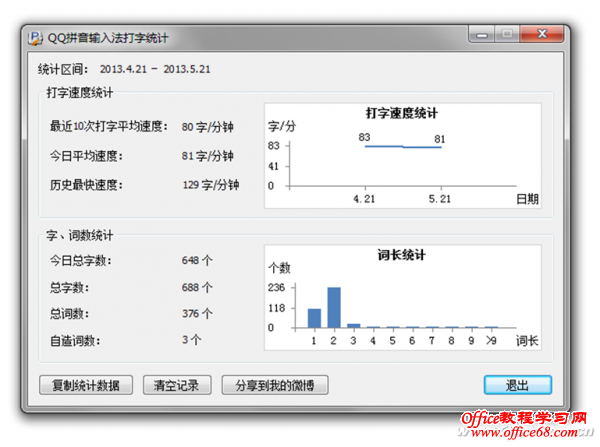This screenshot has width=600, height=447.
Task: Click the value 648 个
Action: [x=197, y=261]
